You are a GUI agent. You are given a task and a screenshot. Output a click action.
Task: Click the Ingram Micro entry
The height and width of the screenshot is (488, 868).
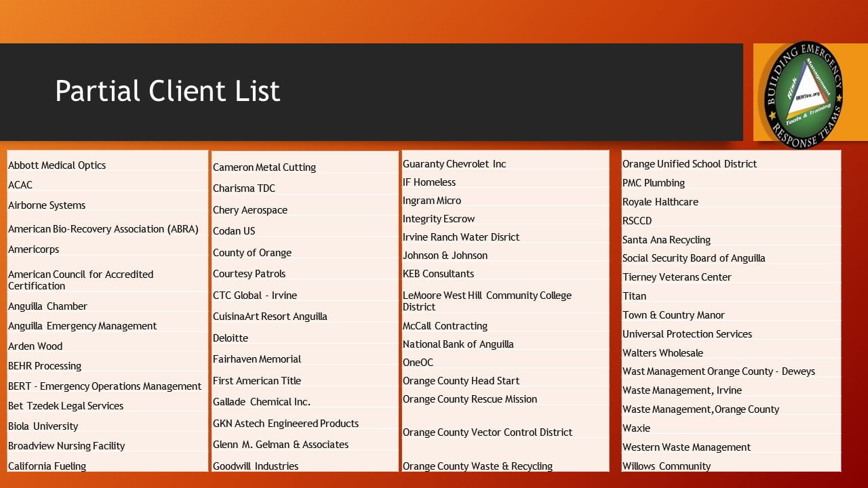[x=432, y=201]
